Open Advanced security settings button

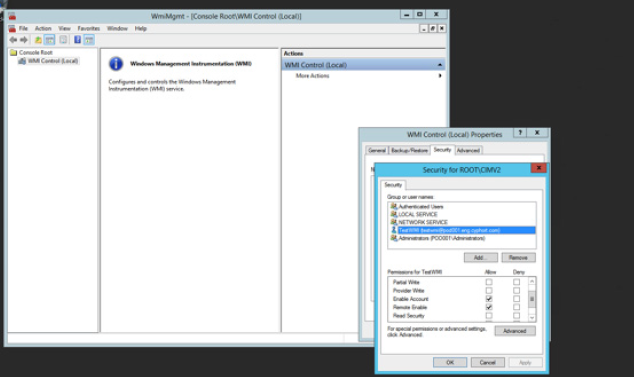coord(515,331)
